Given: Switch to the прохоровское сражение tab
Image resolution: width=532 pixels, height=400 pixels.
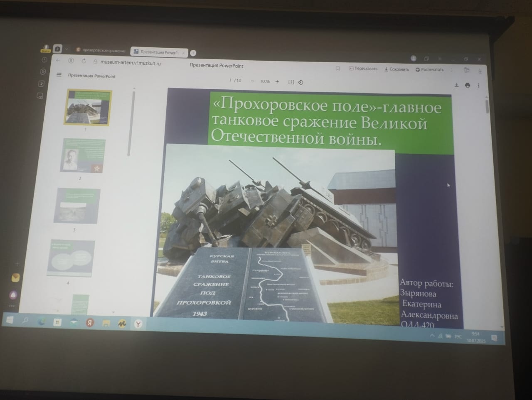Looking at the screenshot, I should (x=100, y=50).
